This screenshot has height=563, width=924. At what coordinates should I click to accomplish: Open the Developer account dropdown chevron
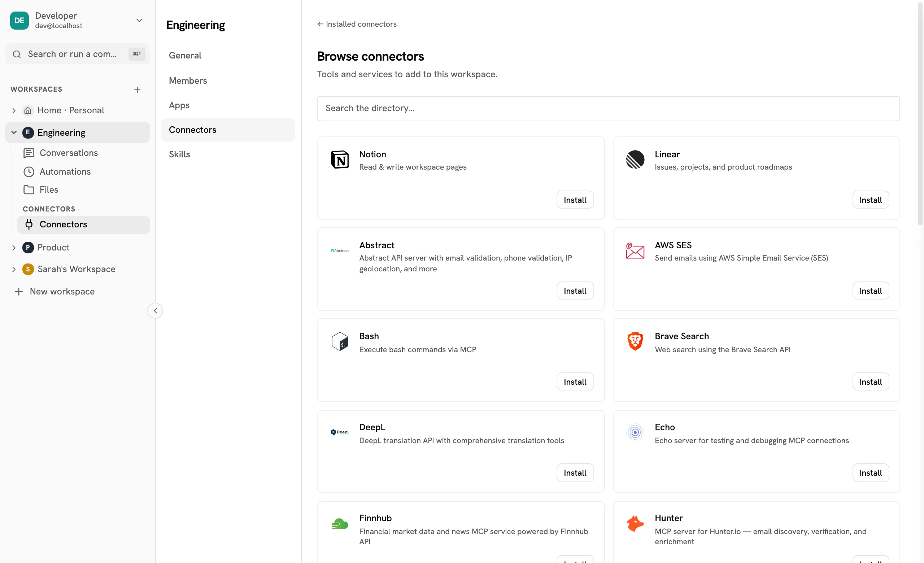(139, 20)
